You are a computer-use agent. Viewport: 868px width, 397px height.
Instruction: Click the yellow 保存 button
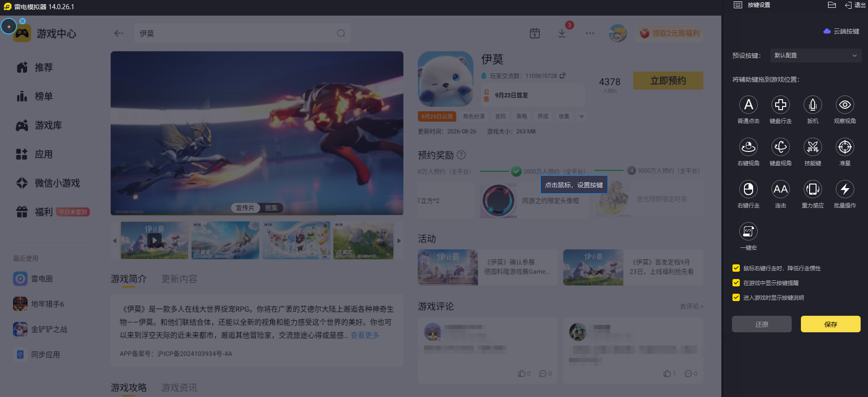click(830, 324)
